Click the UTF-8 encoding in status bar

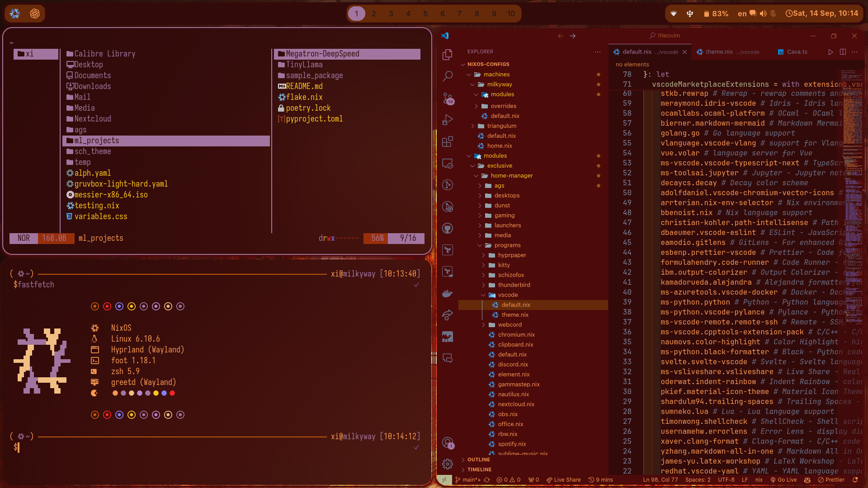pos(726,480)
